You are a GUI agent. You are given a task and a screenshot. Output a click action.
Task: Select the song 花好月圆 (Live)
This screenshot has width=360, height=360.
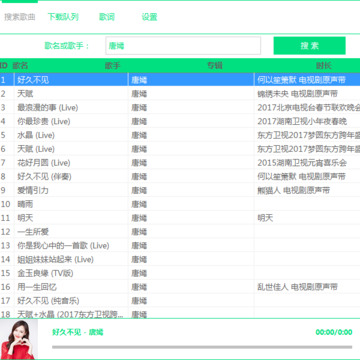point(44,163)
